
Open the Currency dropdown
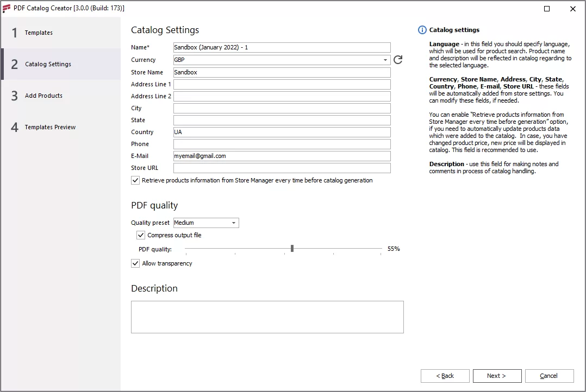click(385, 60)
